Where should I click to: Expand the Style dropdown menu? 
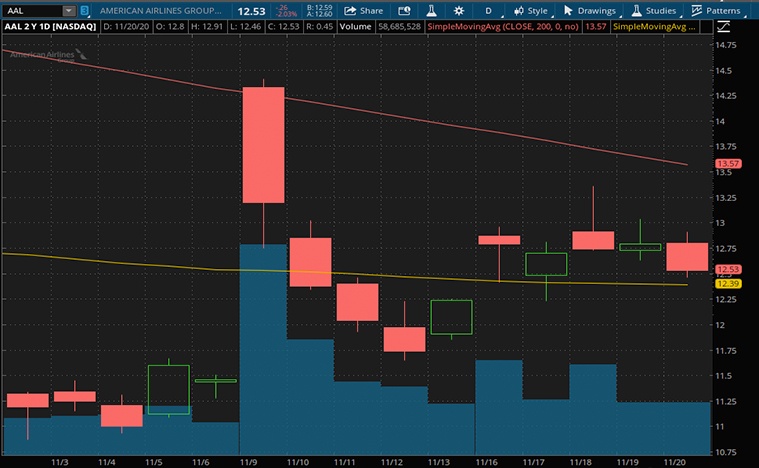[530, 10]
